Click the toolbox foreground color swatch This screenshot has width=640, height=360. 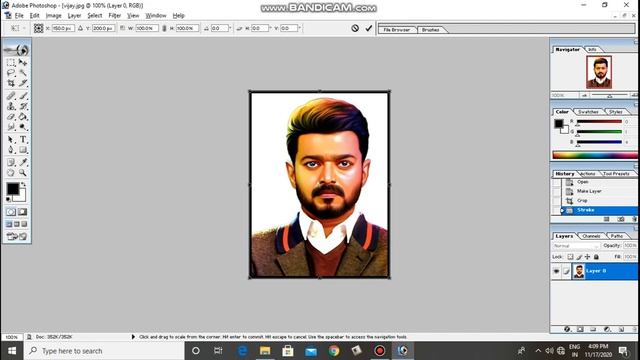click(x=13, y=189)
